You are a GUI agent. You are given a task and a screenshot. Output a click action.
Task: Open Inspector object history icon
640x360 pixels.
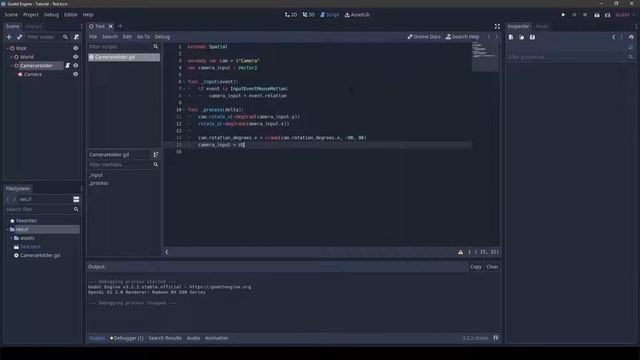(x=631, y=37)
